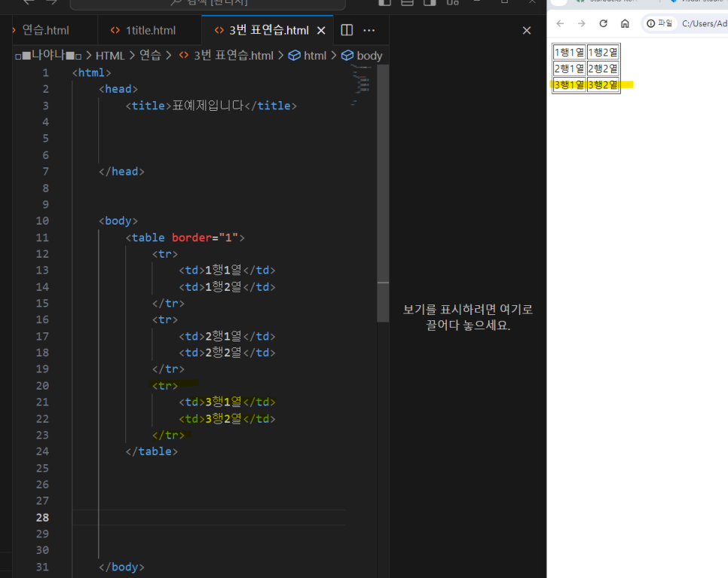Open the html symbol breadcrumb

pyautogui.click(x=315, y=56)
